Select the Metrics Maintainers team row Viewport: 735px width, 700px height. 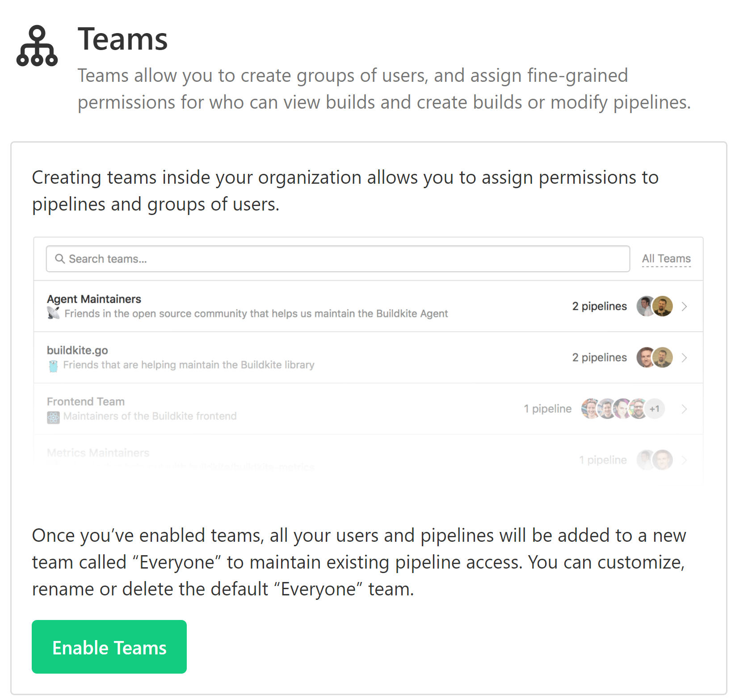coord(98,452)
